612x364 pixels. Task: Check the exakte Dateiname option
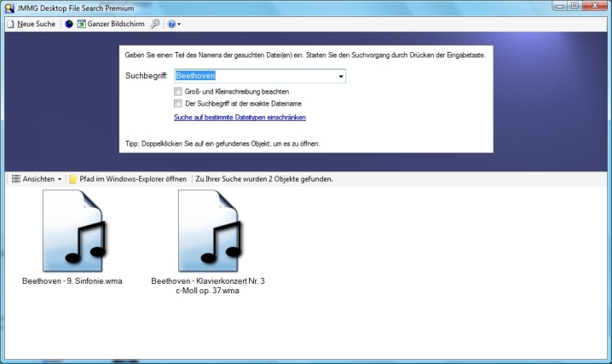point(178,103)
